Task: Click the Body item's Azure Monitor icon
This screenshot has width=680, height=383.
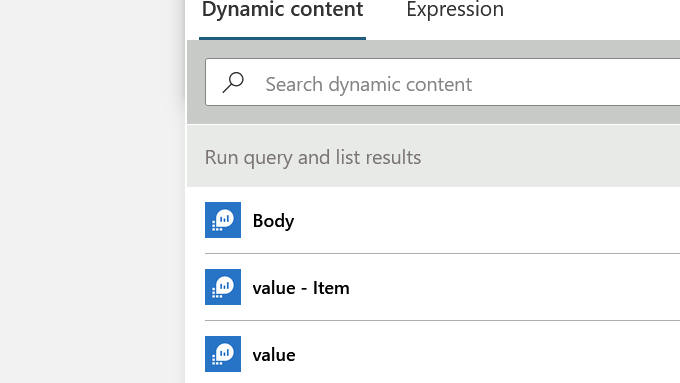Action: [223, 220]
